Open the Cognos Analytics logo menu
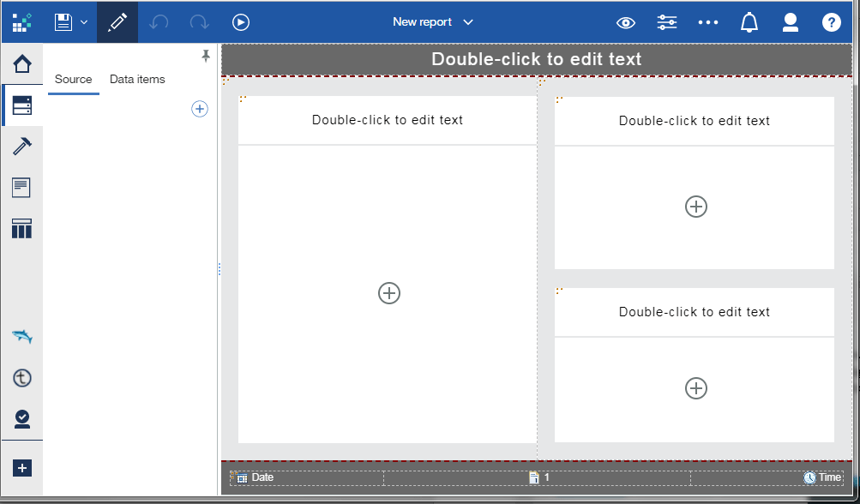The height and width of the screenshot is (504, 860). (22, 22)
